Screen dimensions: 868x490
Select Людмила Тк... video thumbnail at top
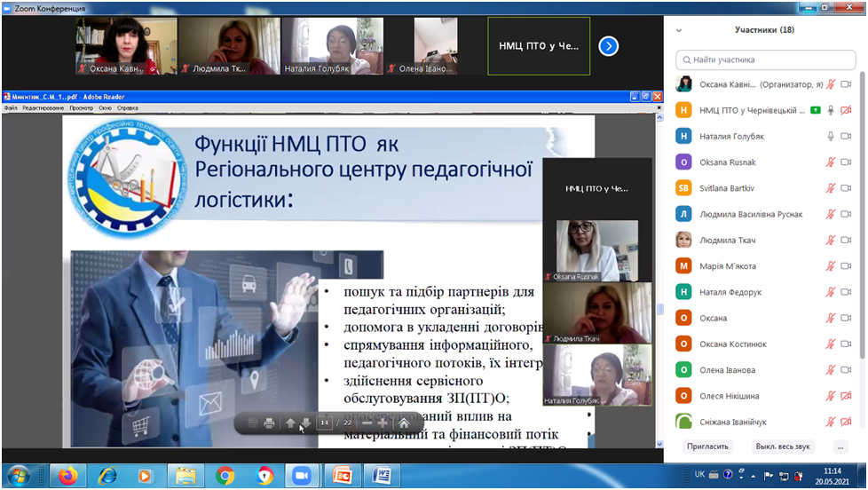[x=229, y=46]
